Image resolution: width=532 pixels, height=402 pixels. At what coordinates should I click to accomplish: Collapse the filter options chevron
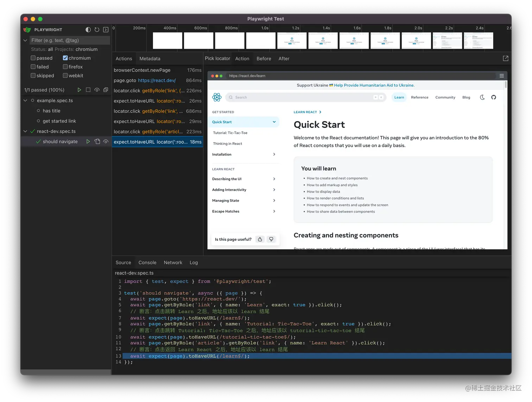tap(25, 40)
